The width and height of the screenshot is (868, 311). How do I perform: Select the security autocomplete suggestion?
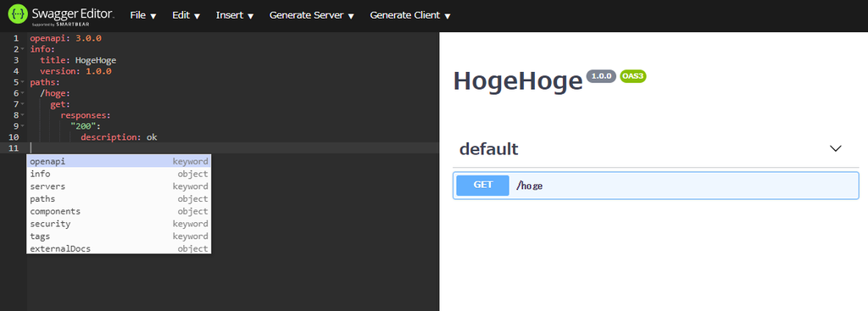click(x=119, y=224)
